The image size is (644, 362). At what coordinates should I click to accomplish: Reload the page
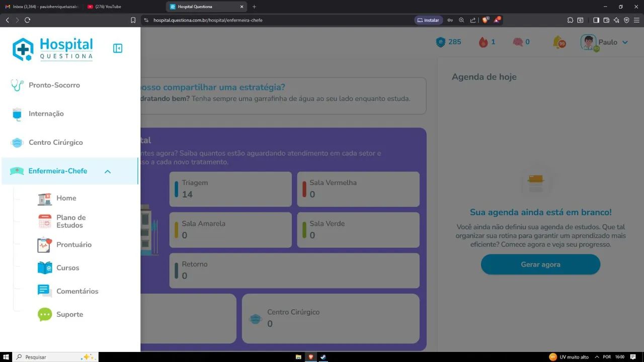[x=27, y=20]
